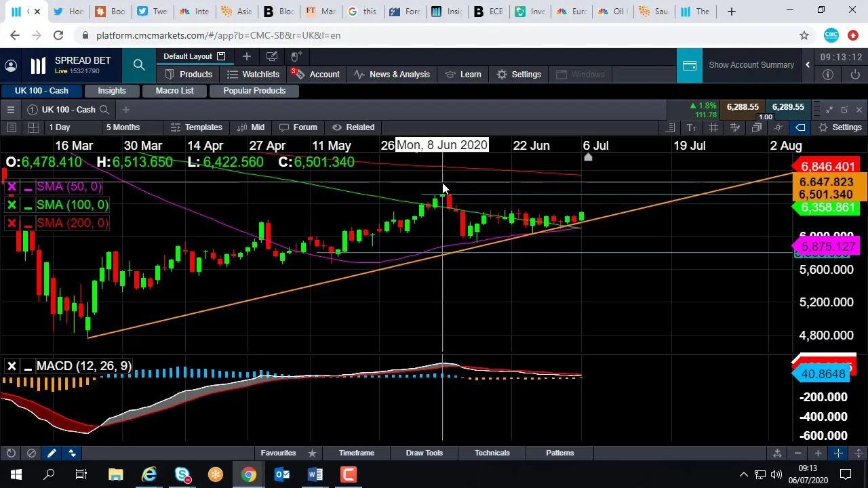Open the News & Analysis menu
The width and height of the screenshot is (868, 488).
coord(391,75)
